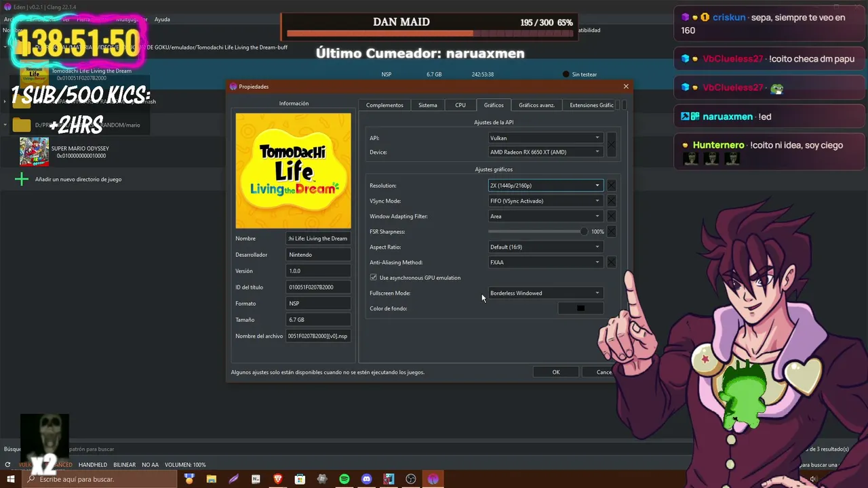Open Spotify from the taskbar
The image size is (868, 488).
tap(344, 479)
